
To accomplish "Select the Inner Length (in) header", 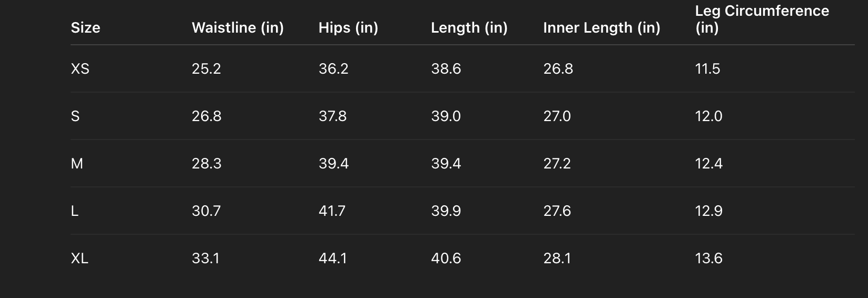I will [601, 28].
